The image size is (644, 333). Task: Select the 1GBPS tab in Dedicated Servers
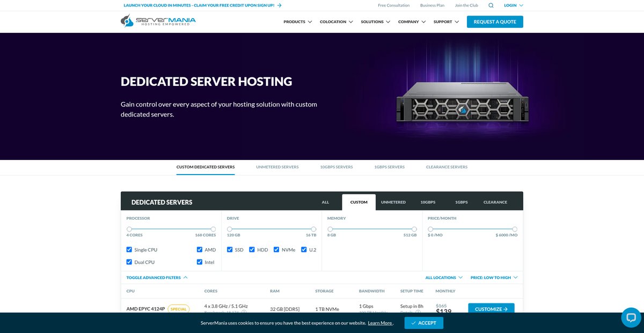(462, 202)
